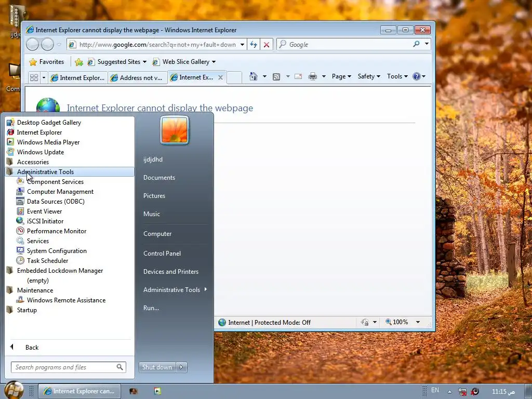Collapse the Administrative Tools folder in program list
This screenshot has width=532, height=399.
coord(70,171)
